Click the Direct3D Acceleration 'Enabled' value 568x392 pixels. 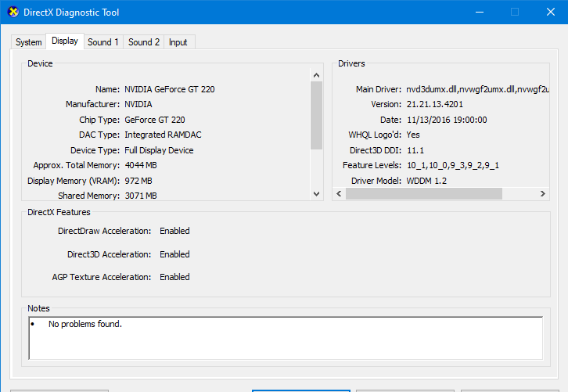click(174, 255)
